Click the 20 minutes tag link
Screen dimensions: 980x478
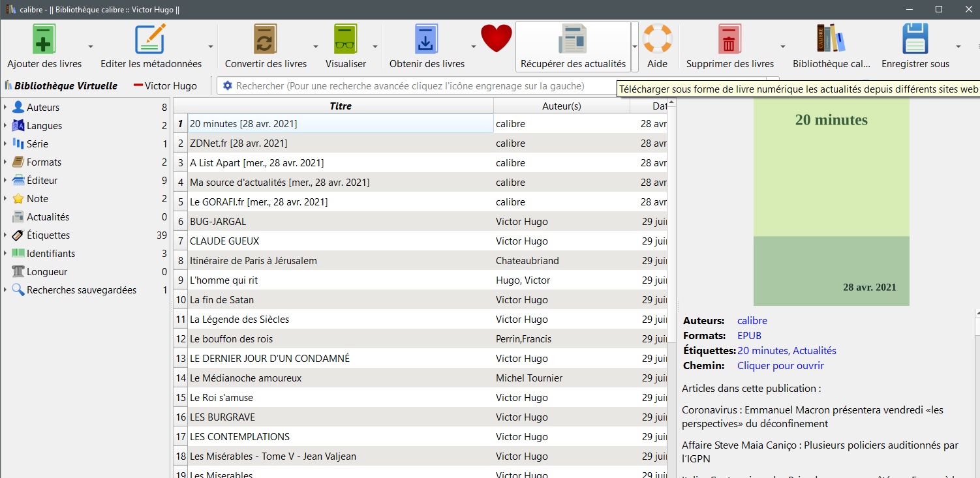[x=763, y=351]
